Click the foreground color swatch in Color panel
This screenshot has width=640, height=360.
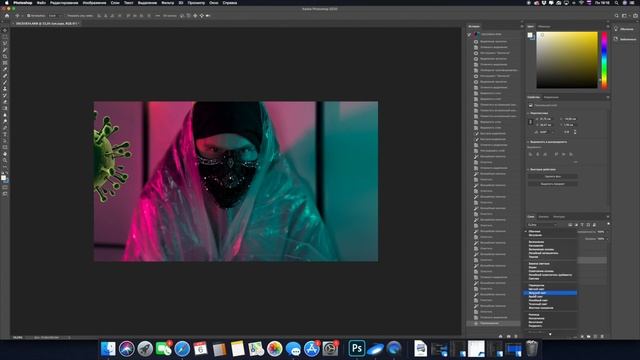[x=529, y=35]
